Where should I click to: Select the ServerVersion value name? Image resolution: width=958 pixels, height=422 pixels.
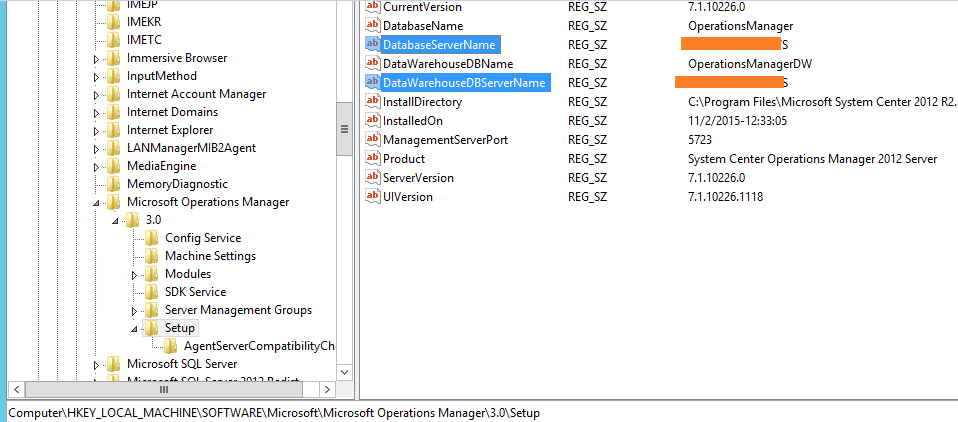418,177
